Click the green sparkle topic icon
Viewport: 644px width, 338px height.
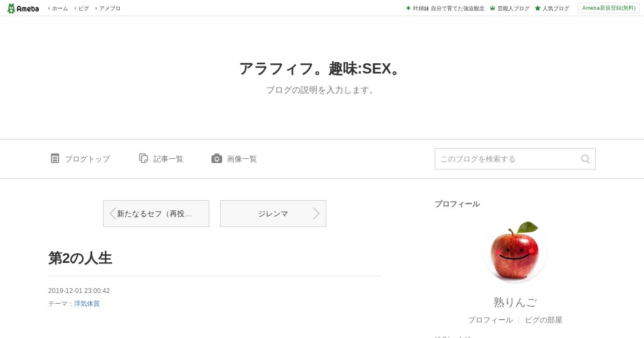pos(408,8)
